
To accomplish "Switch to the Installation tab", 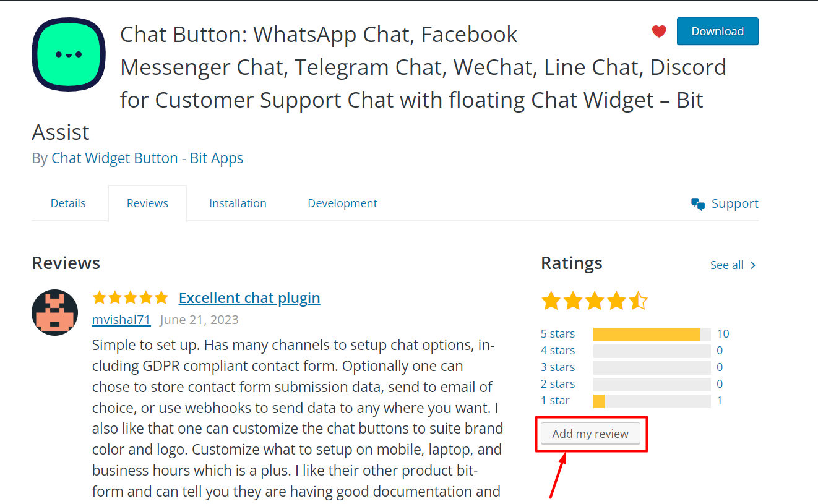I will point(238,203).
